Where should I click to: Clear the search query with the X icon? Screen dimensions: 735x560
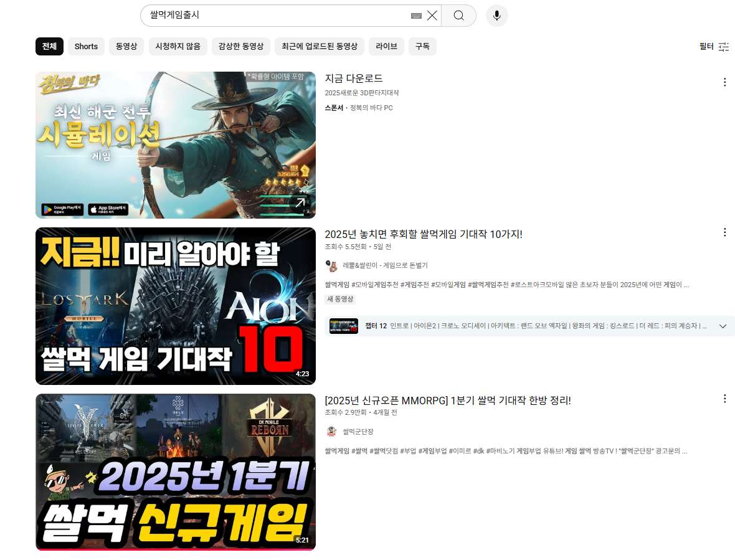click(432, 16)
